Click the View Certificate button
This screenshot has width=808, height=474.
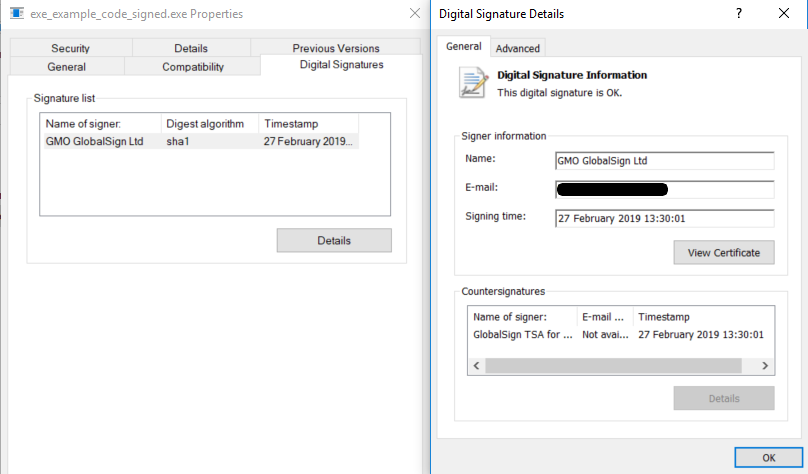coord(723,253)
